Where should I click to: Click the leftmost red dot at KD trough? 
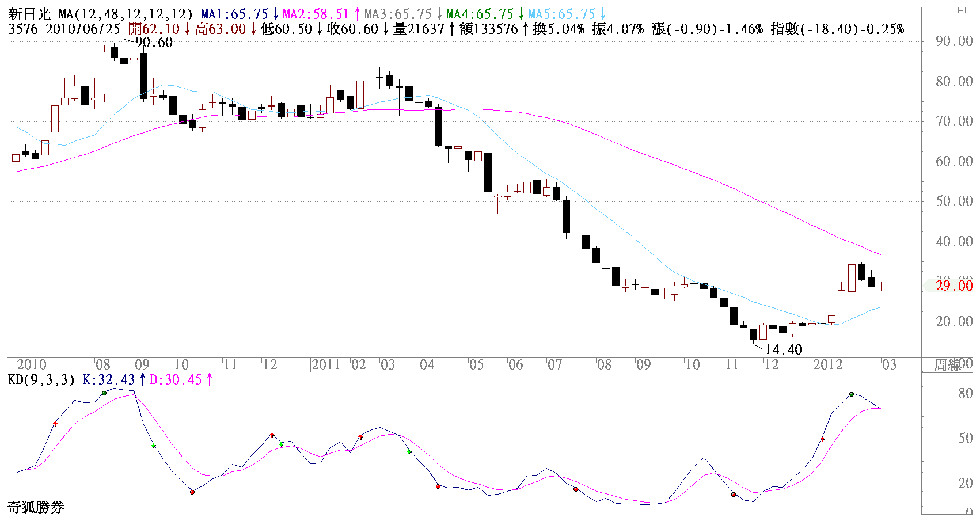pos(192,492)
